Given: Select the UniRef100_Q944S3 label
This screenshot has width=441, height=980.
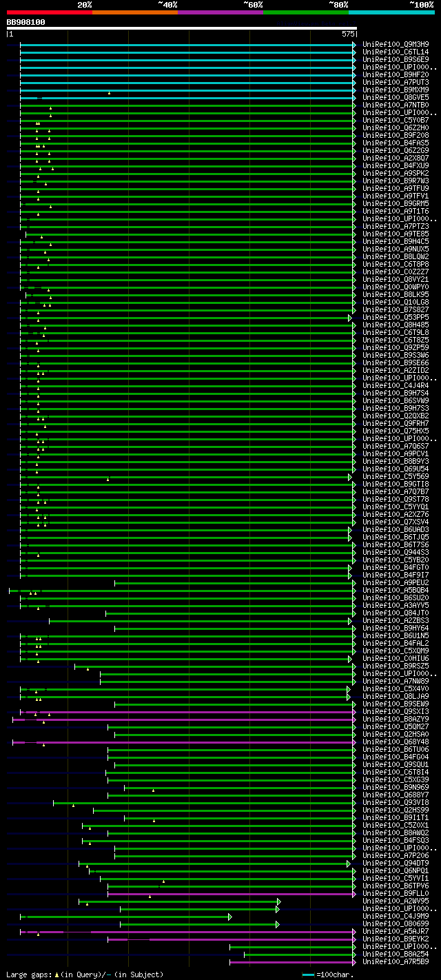Looking at the screenshot, I should pos(396,553).
